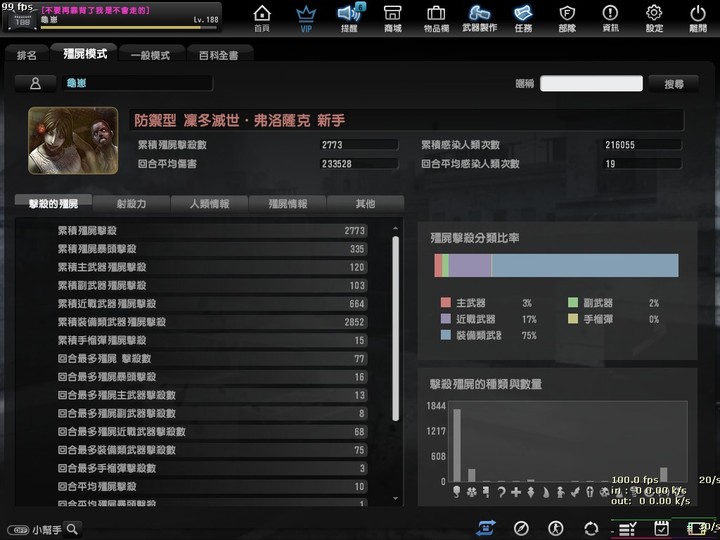The width and height of the screenshot is (720, 540).
Task: Click the yellow 手榴彈 legend swatch
Action: click(x=573, y=319)
